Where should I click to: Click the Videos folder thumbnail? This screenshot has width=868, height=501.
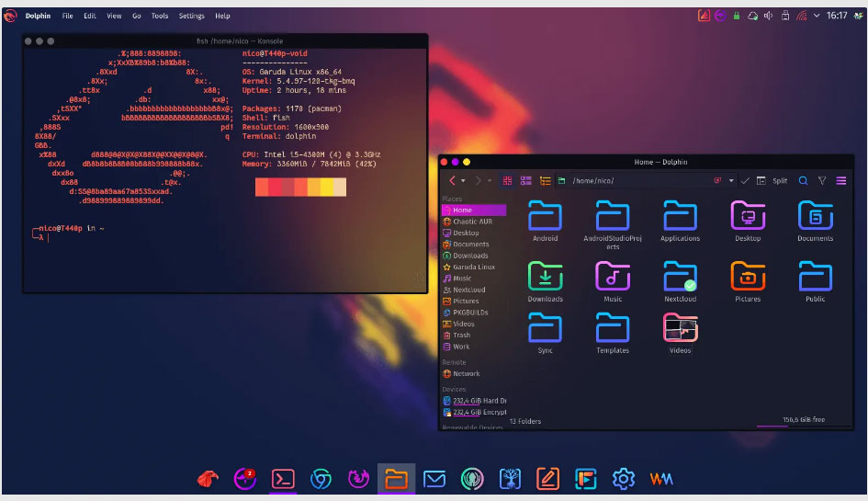tap(680, 329)
